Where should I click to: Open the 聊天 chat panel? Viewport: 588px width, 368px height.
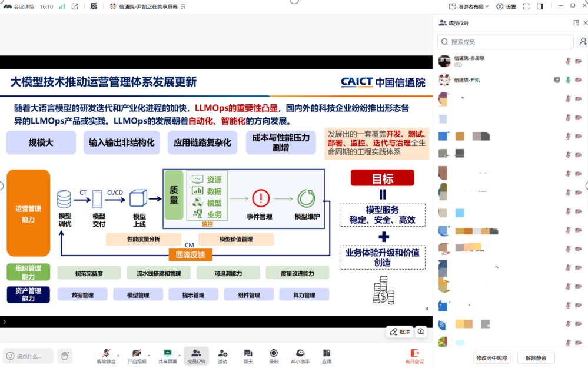click(248, 355)
